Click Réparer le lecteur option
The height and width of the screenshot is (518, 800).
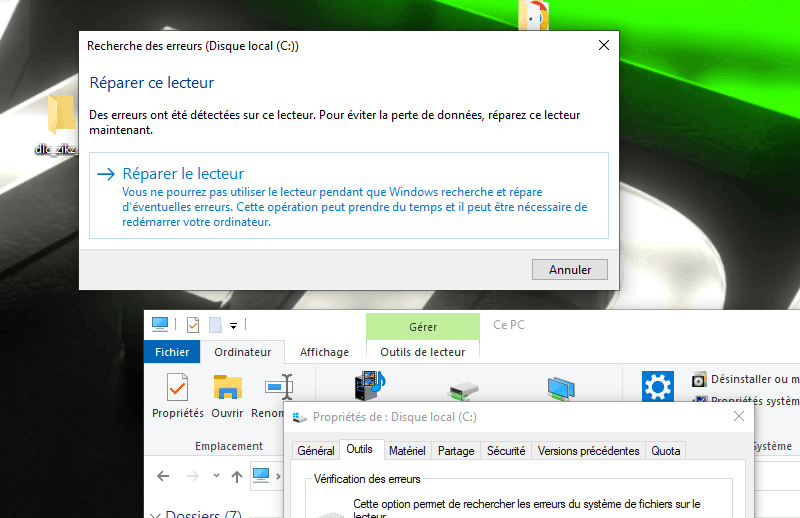click(x=348, y=195)
